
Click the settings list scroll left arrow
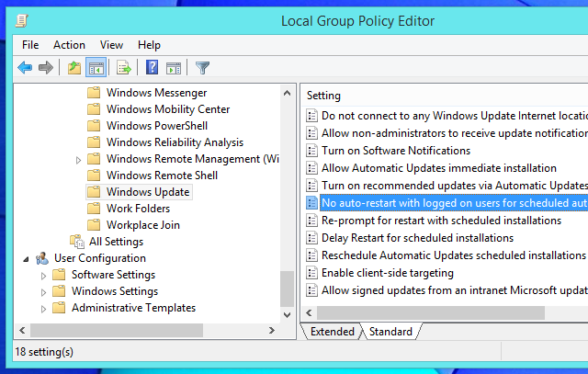click(309, 312)
